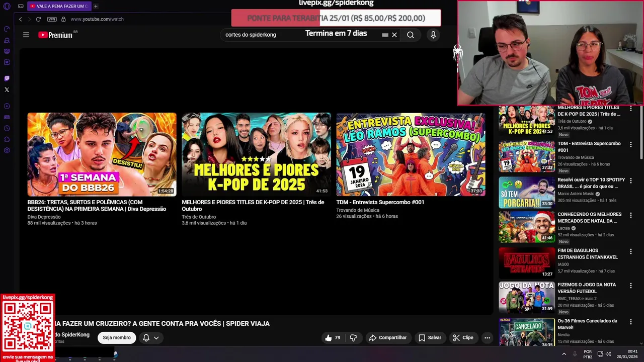Open options menu for Mercados de Natal video
Viewport: 644px width, 362px height.
631,215
